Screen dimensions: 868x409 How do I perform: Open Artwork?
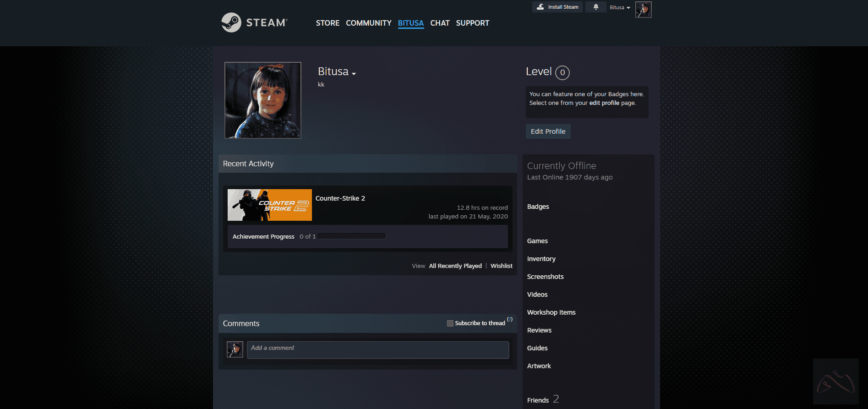click(x=539, y=366)
